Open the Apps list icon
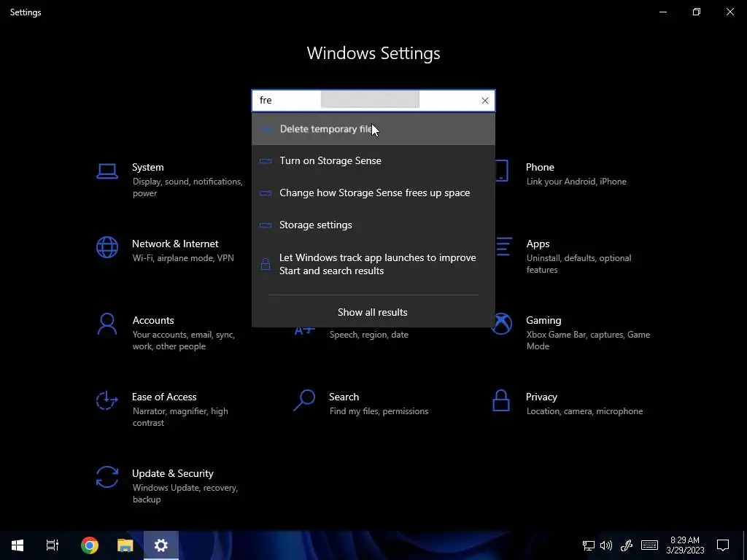747x560 pixels. pos(503,247)
